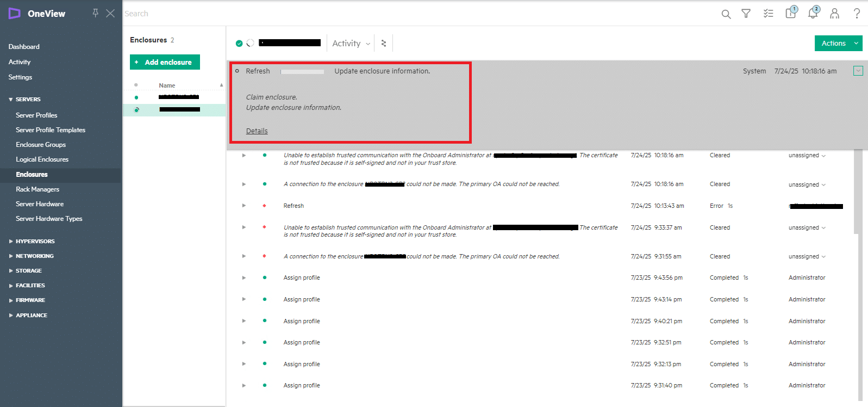Screen dimensions: 868x407
Task: Expand the FACILITIES menu section
Action: [x=11, y=285]
